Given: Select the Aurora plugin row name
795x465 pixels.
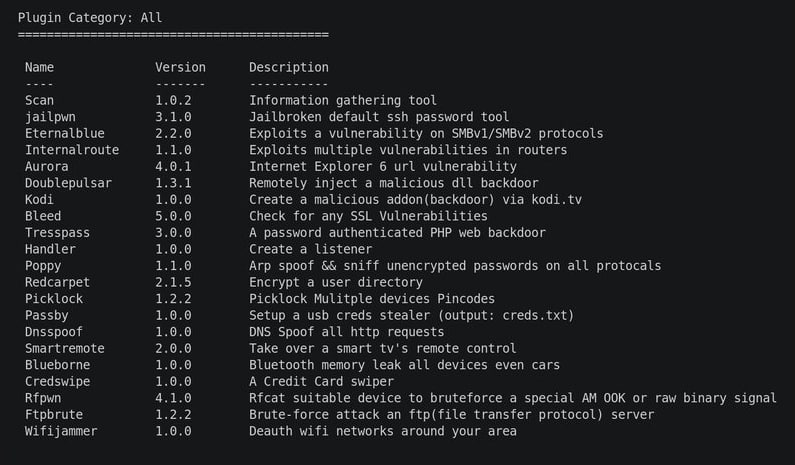Looking at the screenshot, I should tap(46, 167).
